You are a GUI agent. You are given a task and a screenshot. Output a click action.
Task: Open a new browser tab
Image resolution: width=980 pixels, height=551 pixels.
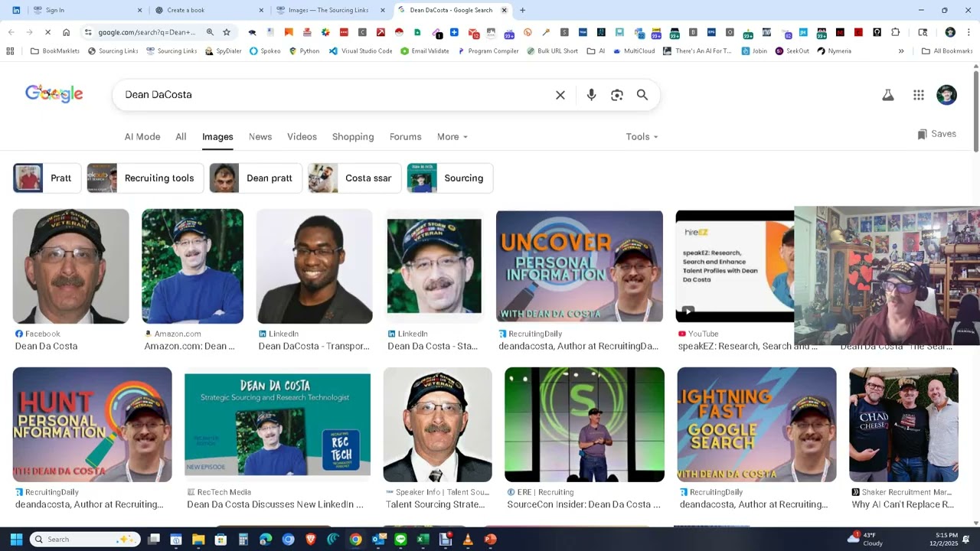pos(522,10)
